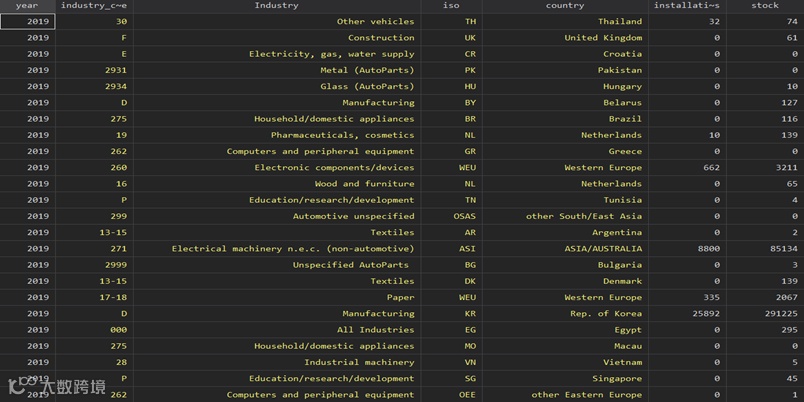Screen dimensions: 804x402
Task: Select the 'Brazil' cell
Action: pyautogui.click(x=565, y=119)
